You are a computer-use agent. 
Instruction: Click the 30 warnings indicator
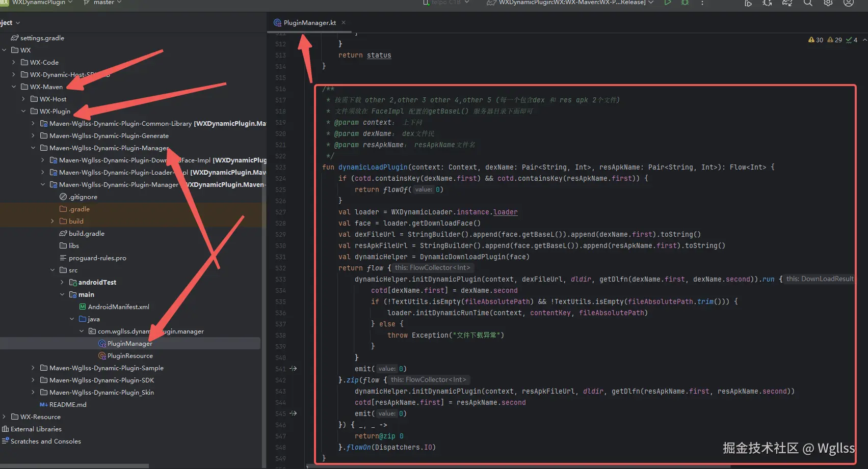click(x=816, y=40)
